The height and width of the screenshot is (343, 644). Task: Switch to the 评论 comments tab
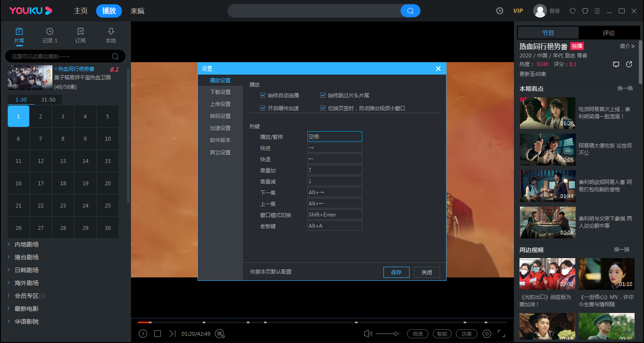pyautogui.click(x=609, y=33)
